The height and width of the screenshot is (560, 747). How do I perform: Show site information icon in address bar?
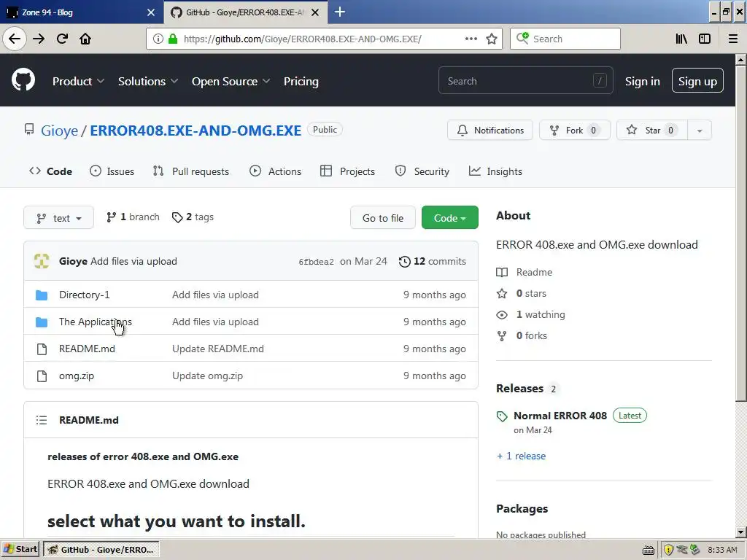pos(158,39)
